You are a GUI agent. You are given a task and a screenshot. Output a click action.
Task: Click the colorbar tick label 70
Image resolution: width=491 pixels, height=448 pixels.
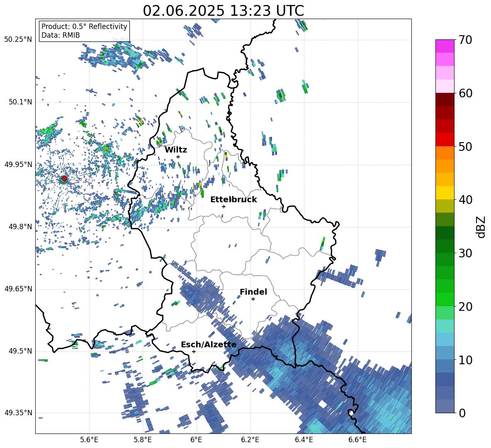coord(466,40)
